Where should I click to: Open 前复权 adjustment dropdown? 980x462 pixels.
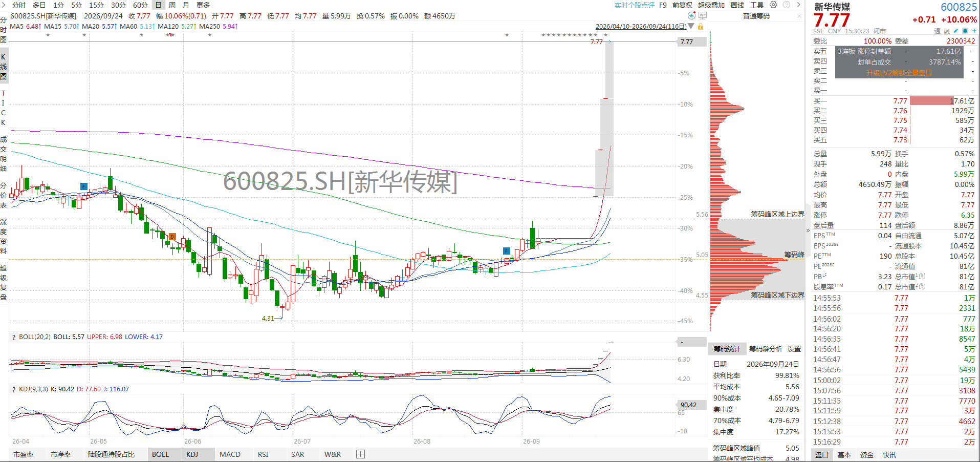pyautogui.click(x=682, y=5)
